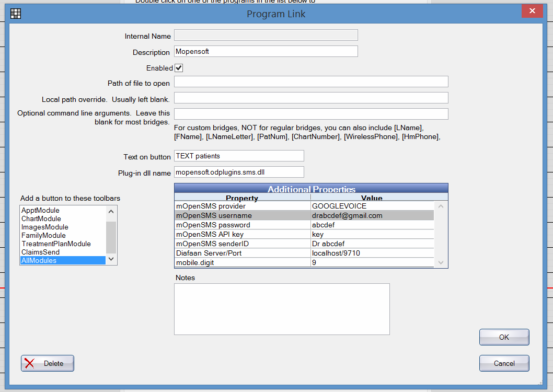Click the red X Delete button
Image resolution: width=553 pixels, height=392 pixels.
(47, 363)
